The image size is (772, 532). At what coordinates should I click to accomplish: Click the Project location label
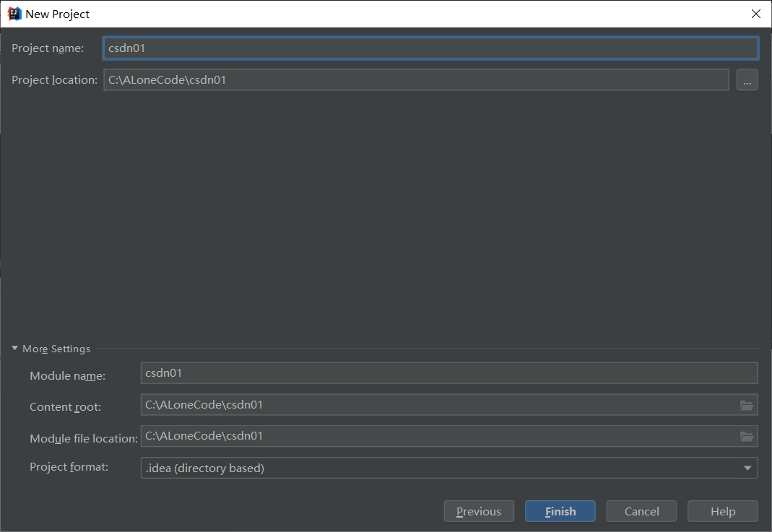point(55,79)
